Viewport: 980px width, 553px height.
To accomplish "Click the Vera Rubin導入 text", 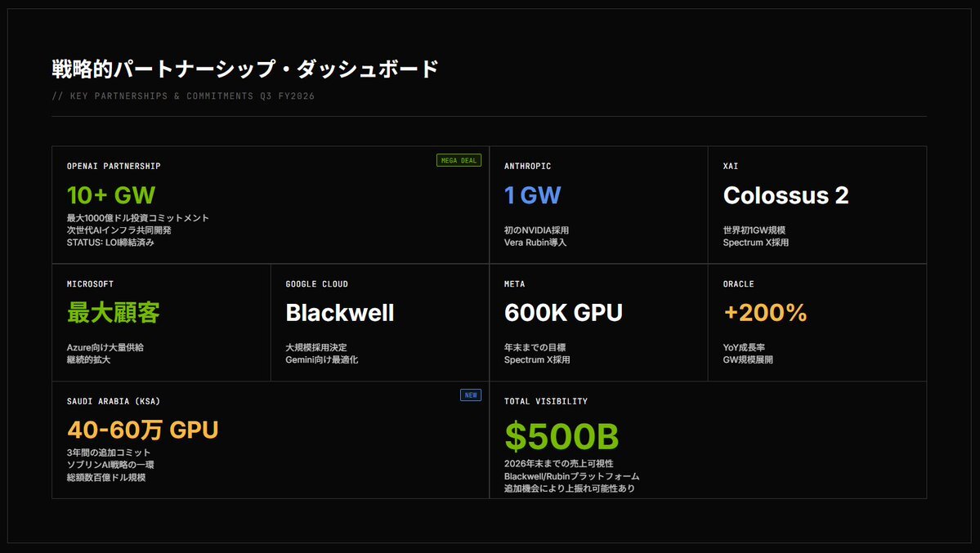I will pos(535,243).
